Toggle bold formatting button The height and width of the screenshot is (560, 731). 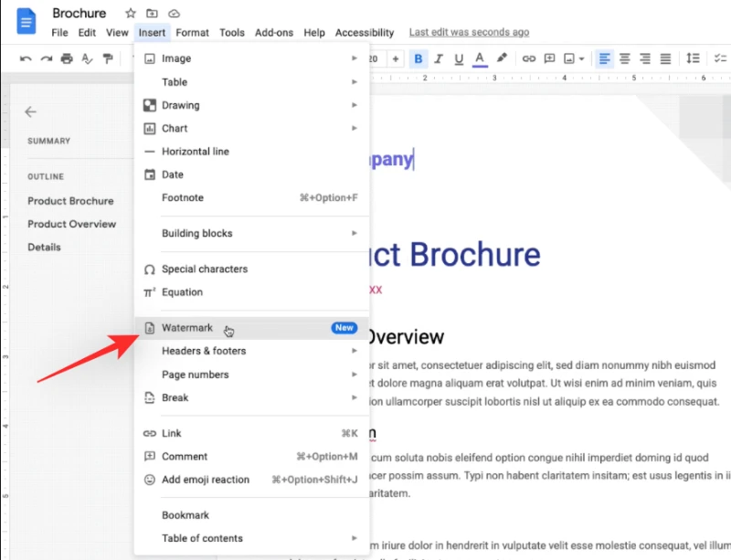[x=418, y=58]
